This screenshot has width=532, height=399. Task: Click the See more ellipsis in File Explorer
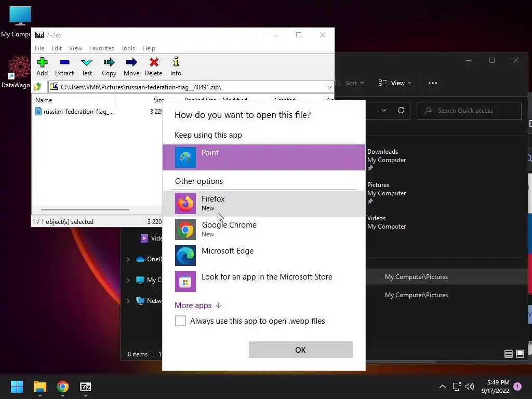(433, 83)
